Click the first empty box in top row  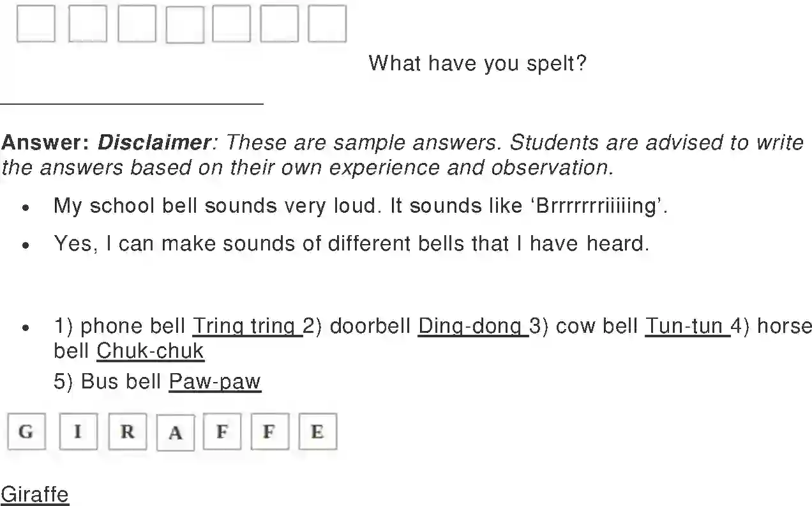point(36,24)
